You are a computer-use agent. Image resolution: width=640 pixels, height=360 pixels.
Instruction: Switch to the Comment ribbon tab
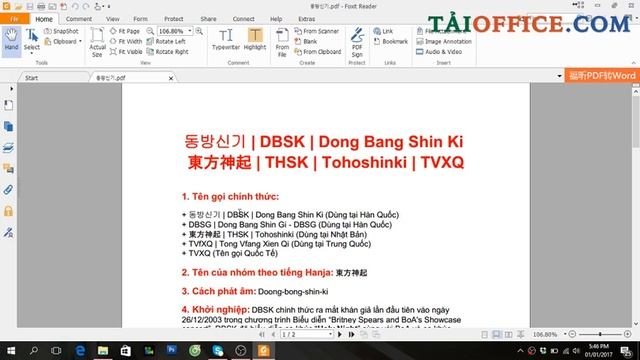79,19
